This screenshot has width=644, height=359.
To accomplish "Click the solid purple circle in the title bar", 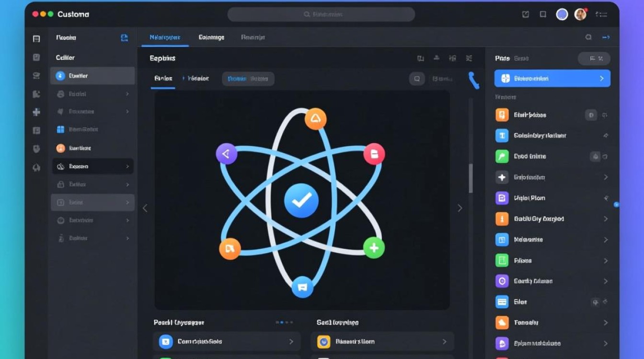I will (562, 14).
